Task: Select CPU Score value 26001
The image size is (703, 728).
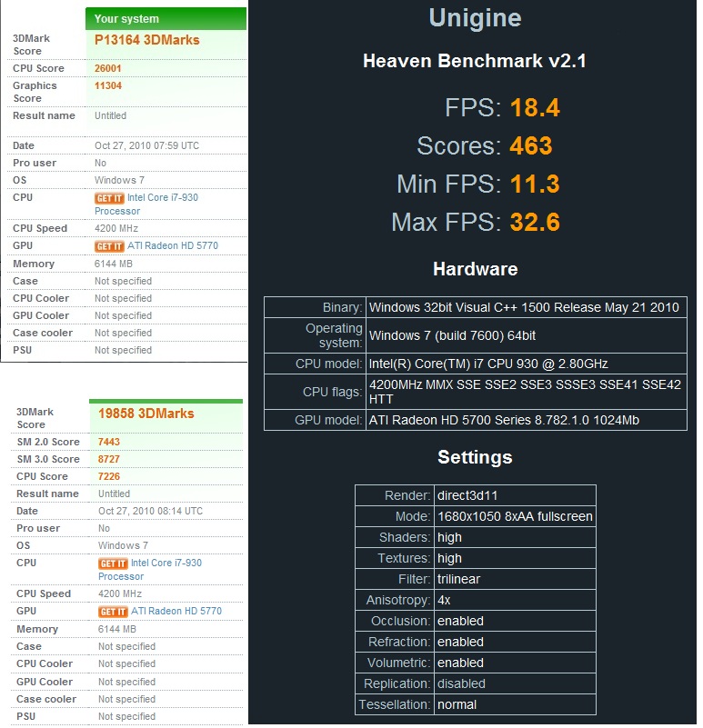Action: [x=108, y=68]
